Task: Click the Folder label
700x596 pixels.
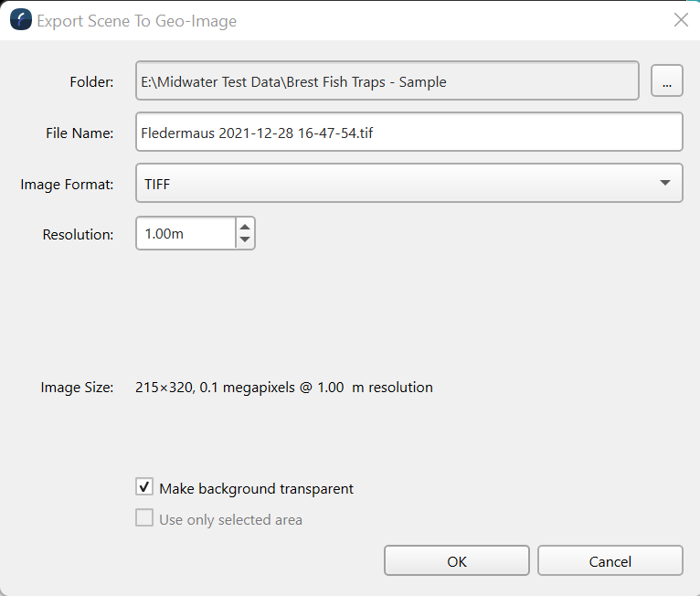Action: (x=91, y=82)
